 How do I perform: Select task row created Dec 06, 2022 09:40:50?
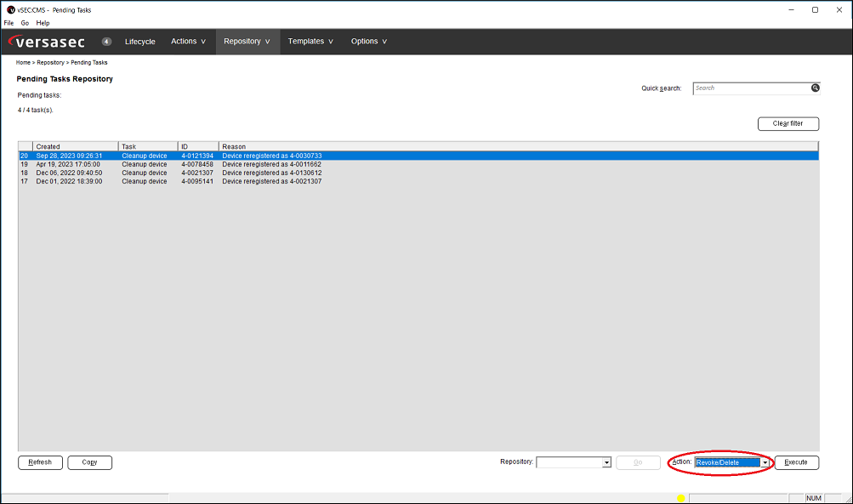[x=418, y=173]
